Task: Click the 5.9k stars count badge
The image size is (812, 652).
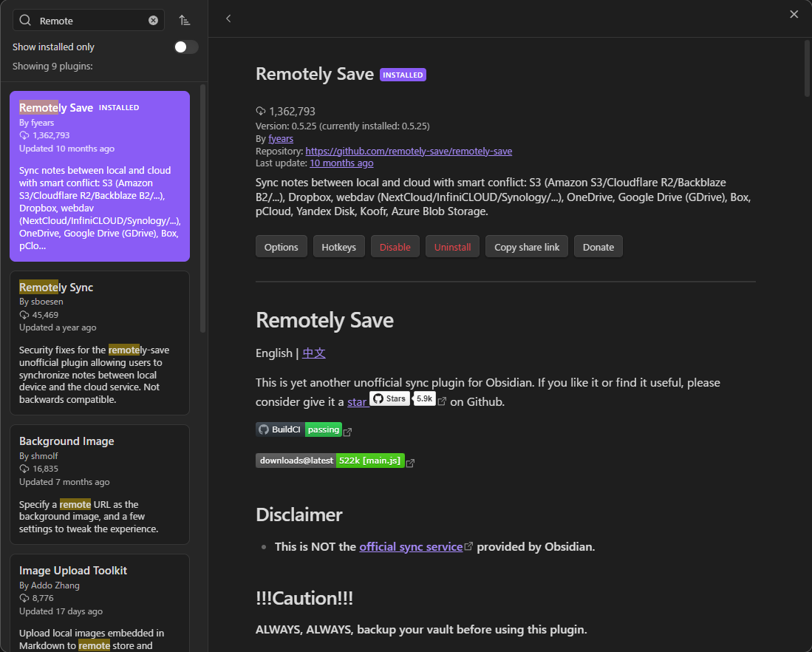Action: coord(424,398)
